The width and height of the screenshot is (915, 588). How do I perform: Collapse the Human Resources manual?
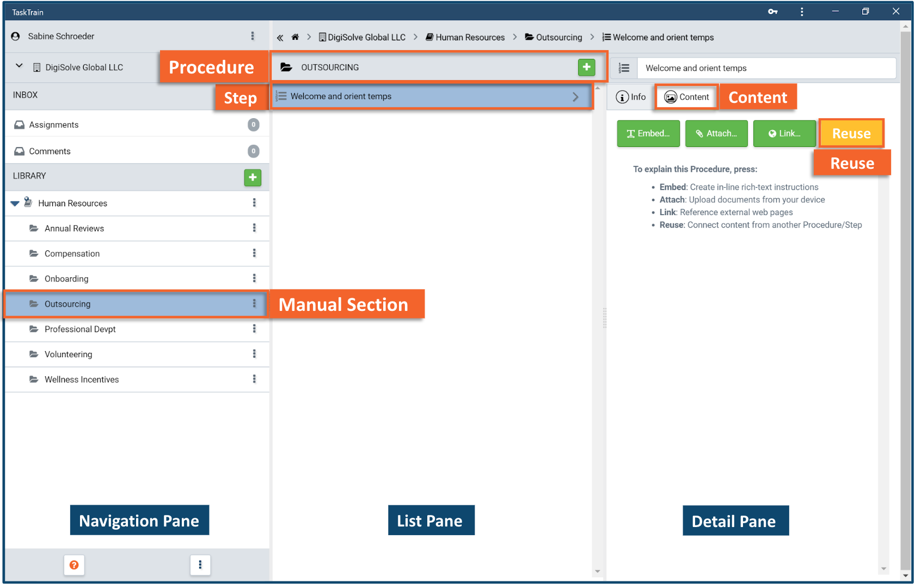(x=15, y=203)
